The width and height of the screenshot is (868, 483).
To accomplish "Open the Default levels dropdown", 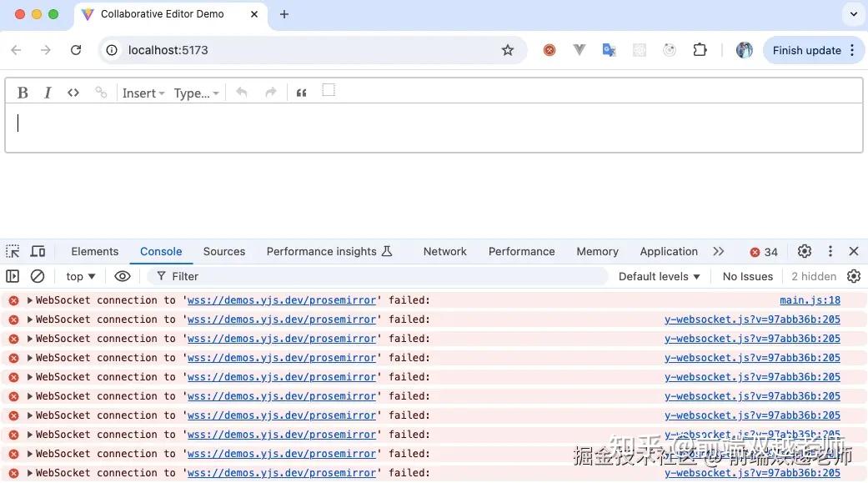I will coord(659,275).
